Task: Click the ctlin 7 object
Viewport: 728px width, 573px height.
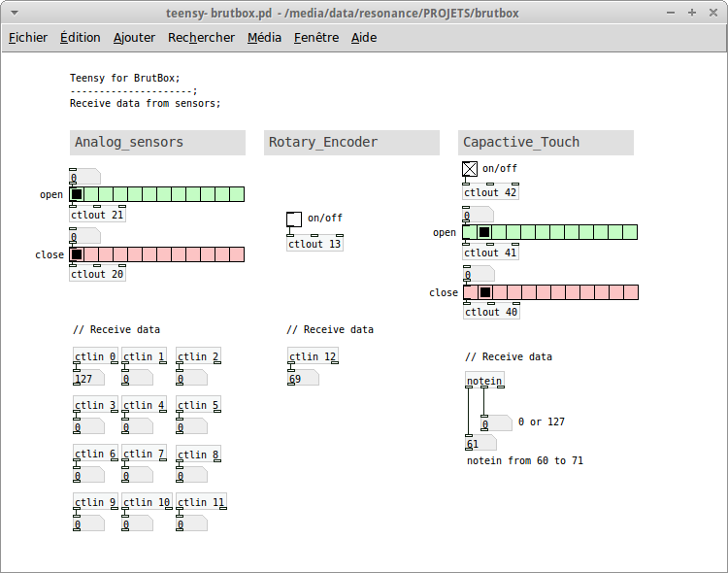Action: tap(144, 455)
